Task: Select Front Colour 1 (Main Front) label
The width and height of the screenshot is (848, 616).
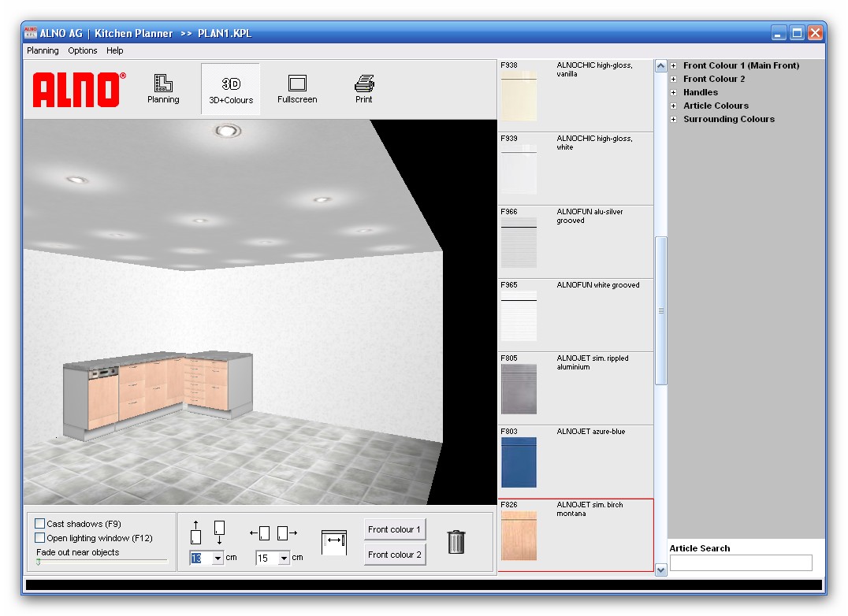Action: [x=741, y=65]
